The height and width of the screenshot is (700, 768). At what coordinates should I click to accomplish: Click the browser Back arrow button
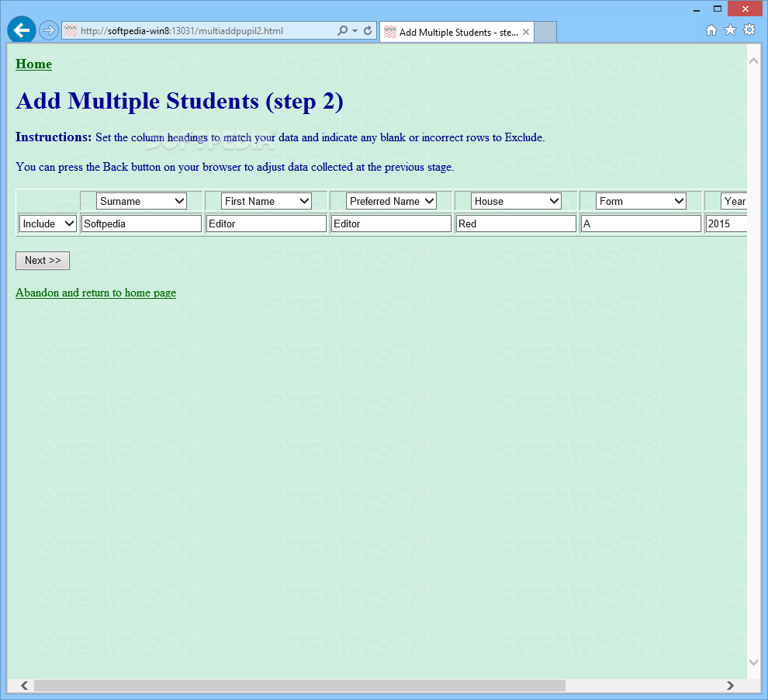22,30
